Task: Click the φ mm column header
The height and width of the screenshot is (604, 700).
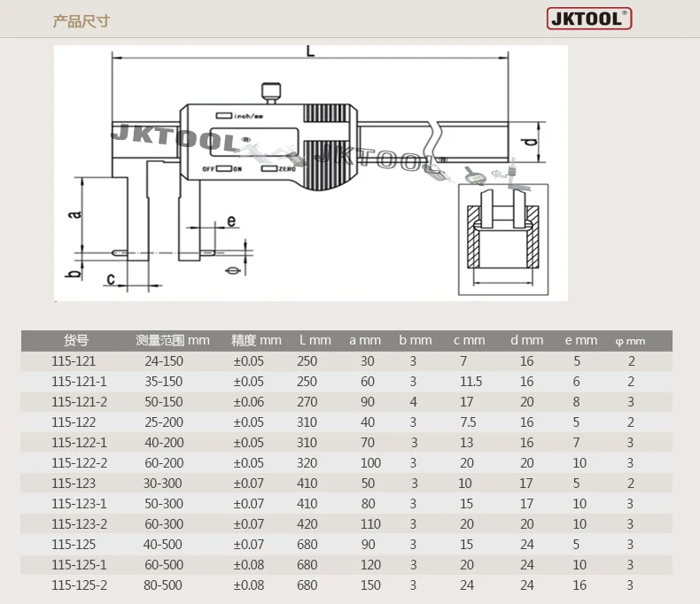Action: 630,341
